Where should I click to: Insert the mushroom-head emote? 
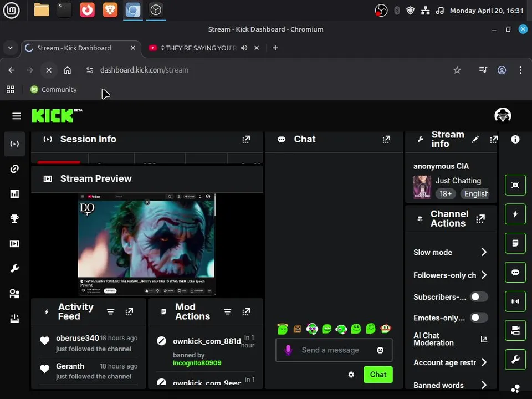tap(386, 329)
